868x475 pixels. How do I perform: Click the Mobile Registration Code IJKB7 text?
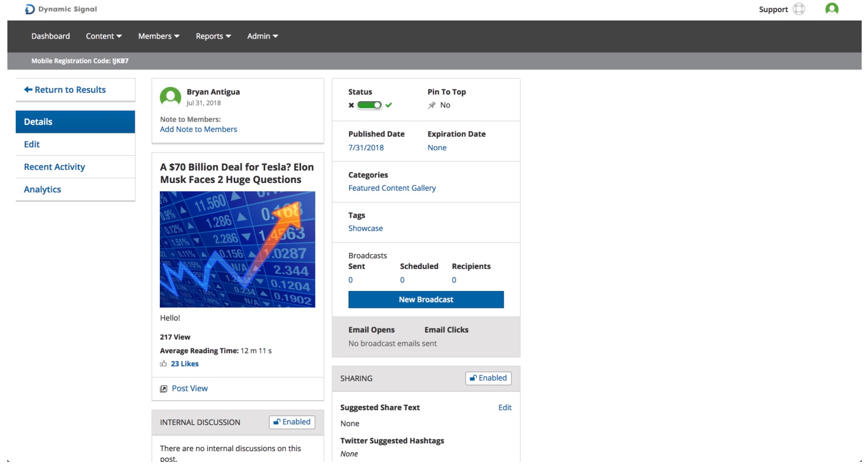click(x=80, y=61)
